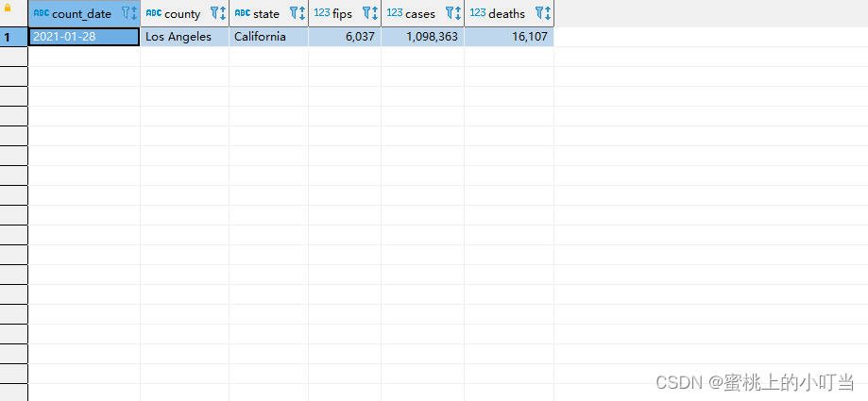
Task: Click 123 type icon of fips column
Action: click(322, 12)
